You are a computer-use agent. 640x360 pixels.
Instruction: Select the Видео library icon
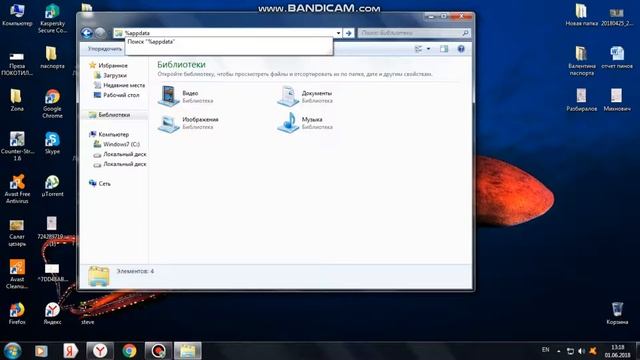[x=169, y=96]
